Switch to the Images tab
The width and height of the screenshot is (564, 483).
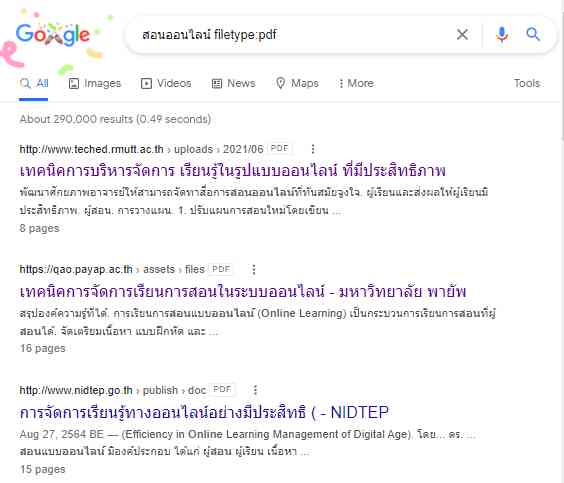coord(95,83)
